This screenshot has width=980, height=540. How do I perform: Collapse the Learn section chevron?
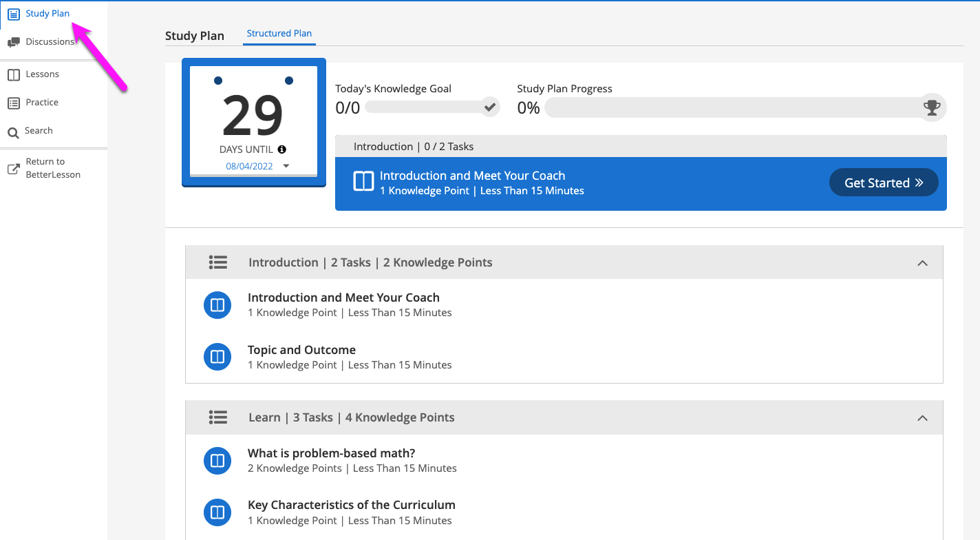coord(922,418)
